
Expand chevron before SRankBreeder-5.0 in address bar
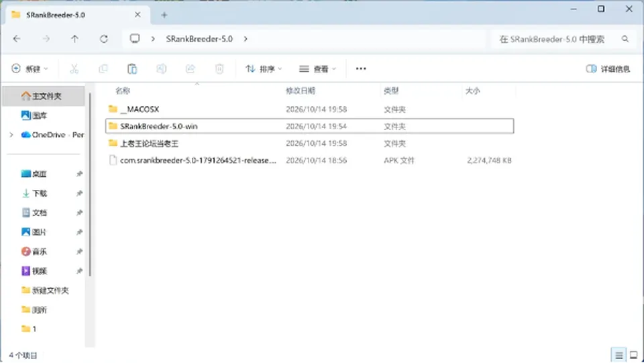(x=153, y=39)
